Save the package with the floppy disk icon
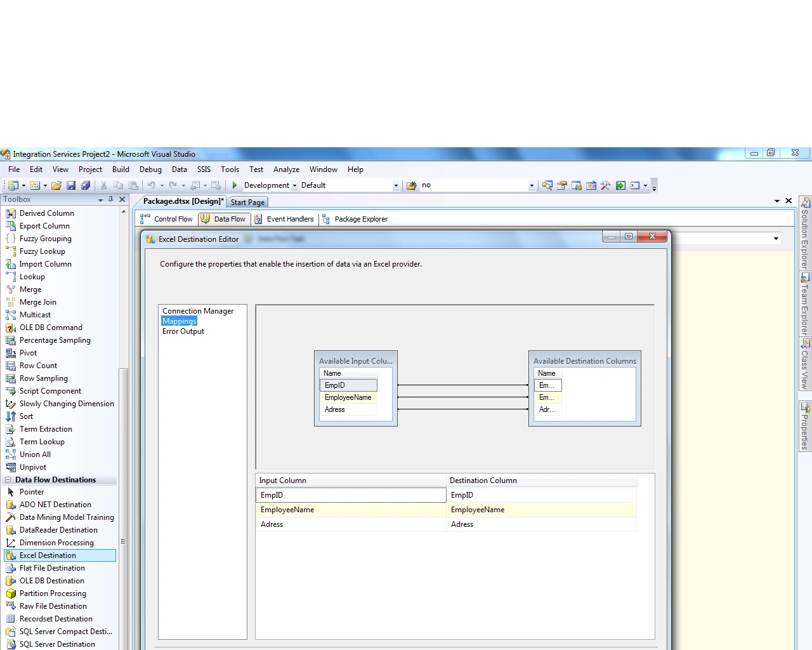The image size is (812, 650). [71, 185]
